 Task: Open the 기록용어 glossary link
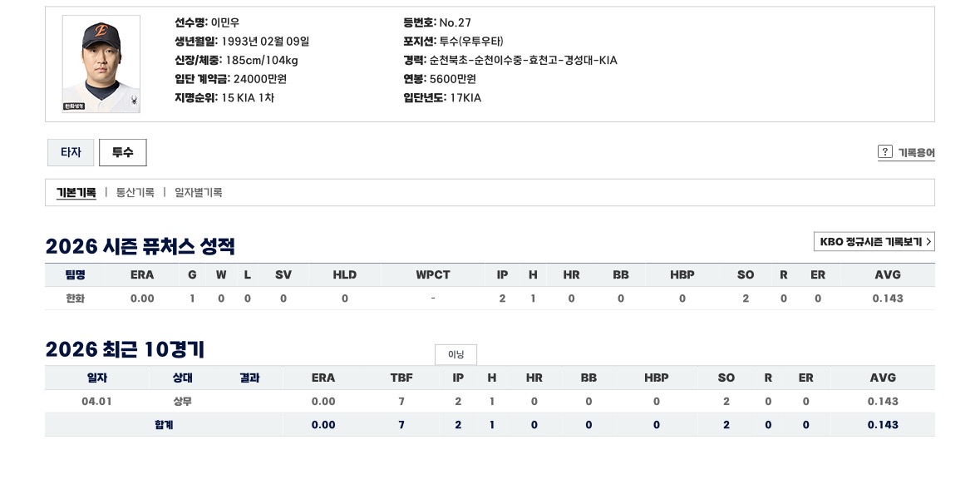point(916,153)
